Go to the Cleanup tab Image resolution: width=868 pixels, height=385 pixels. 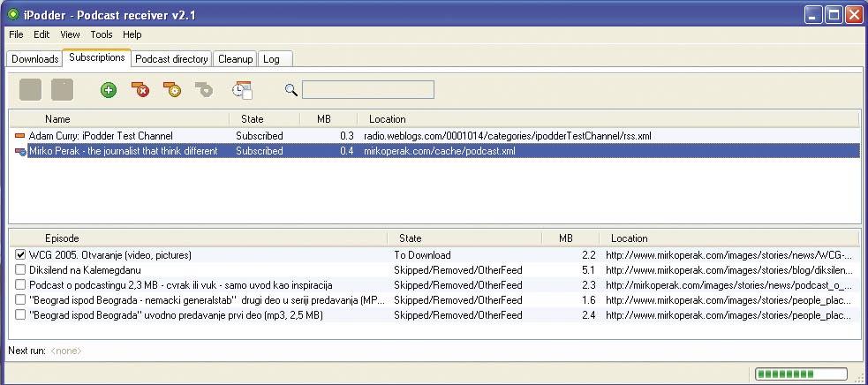tap(235, 58)
